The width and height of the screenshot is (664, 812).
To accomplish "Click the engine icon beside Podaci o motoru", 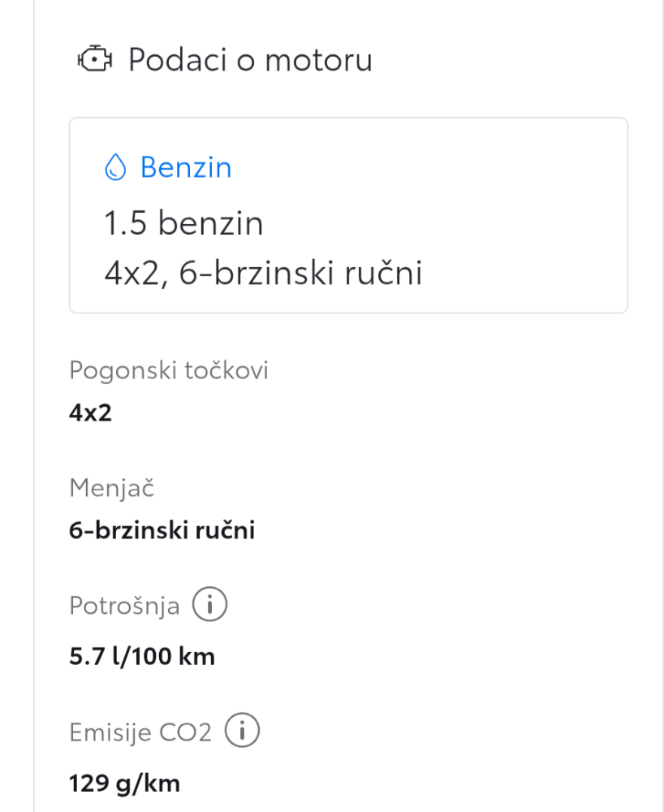I will click(95, 59).
